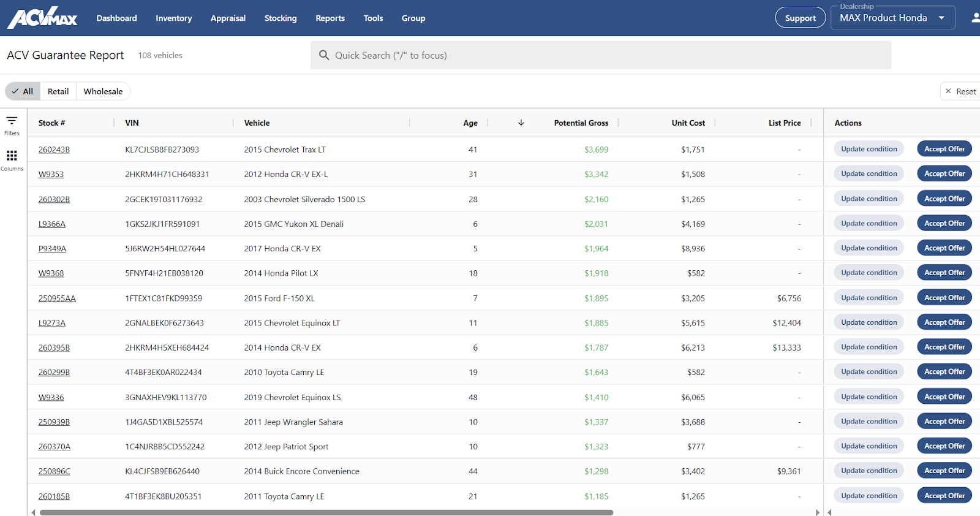Viewport: 980px width, 516px height.
Task: Open stock number 250896C link
Action: (x=54, y=471)
